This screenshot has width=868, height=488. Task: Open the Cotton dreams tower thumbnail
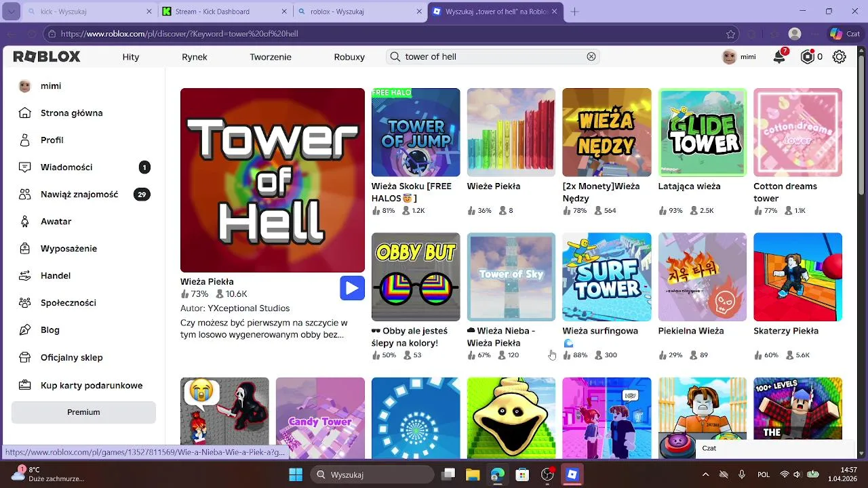coord(798,132)
